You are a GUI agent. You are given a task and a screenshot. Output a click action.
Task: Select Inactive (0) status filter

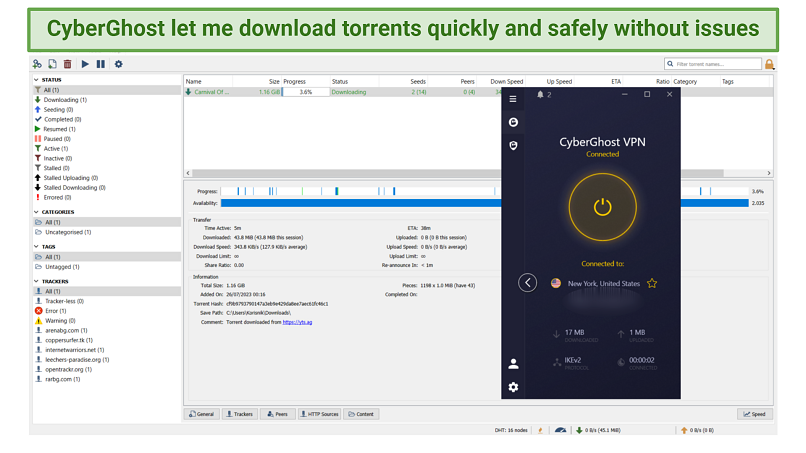click(x=53, y=158)
